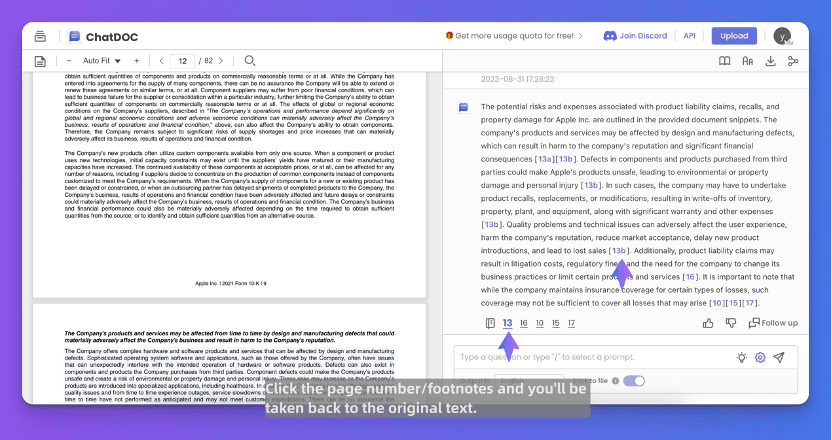
Task: Click the lightbulb suggestions icon
Action: tap(741, 357)
